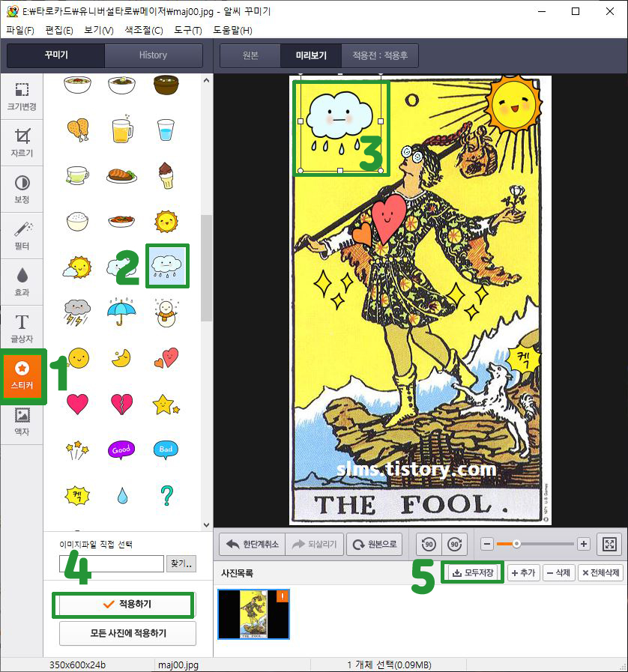The image size is (628, 672).
Task: Select the 자르기 crop tool
Action: tap(22, 143)
